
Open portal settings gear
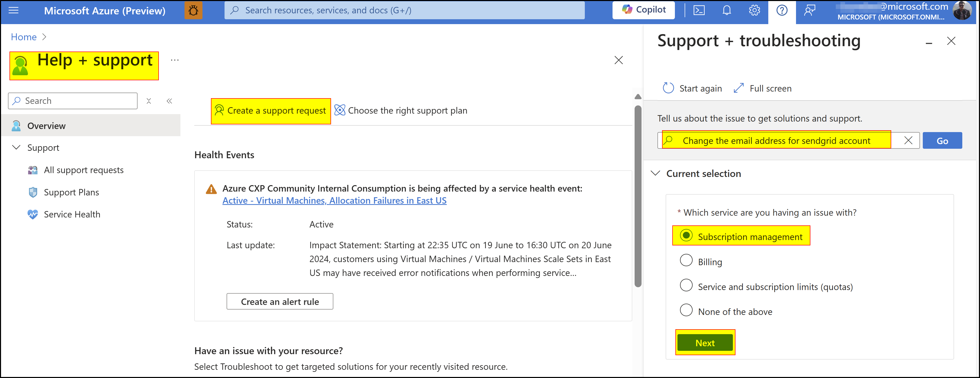click(x=754, y=10)
